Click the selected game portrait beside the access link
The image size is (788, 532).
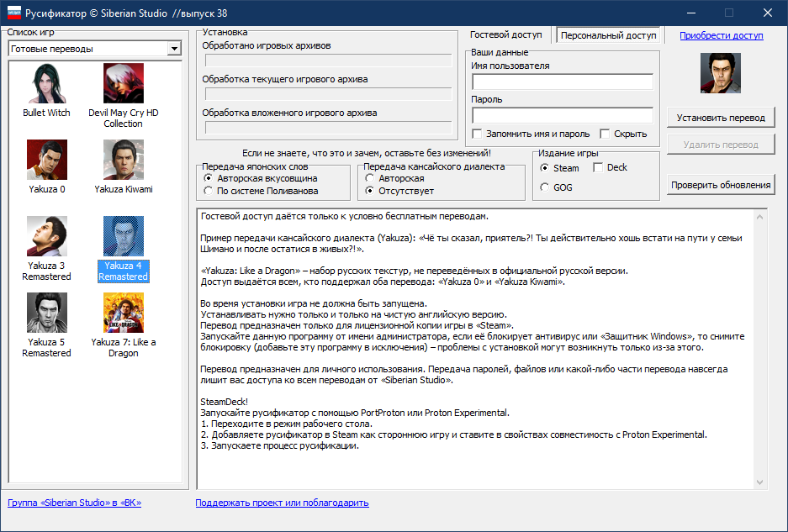(721, 73)
